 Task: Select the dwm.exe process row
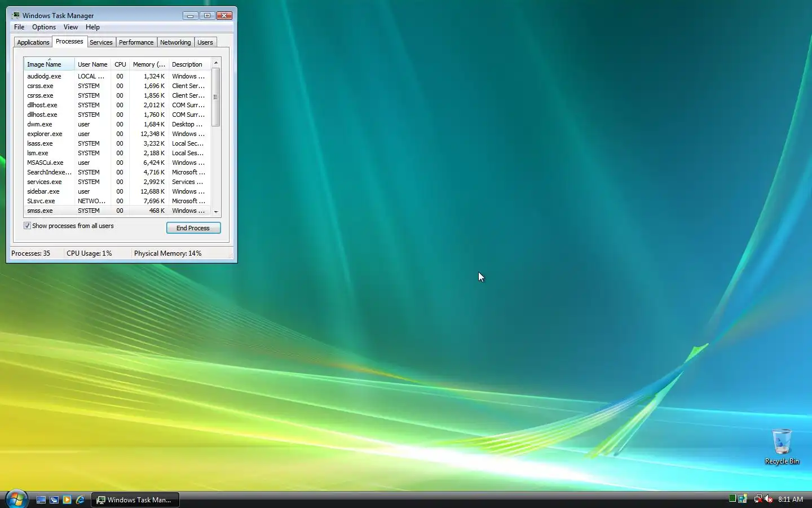[117, 124]
